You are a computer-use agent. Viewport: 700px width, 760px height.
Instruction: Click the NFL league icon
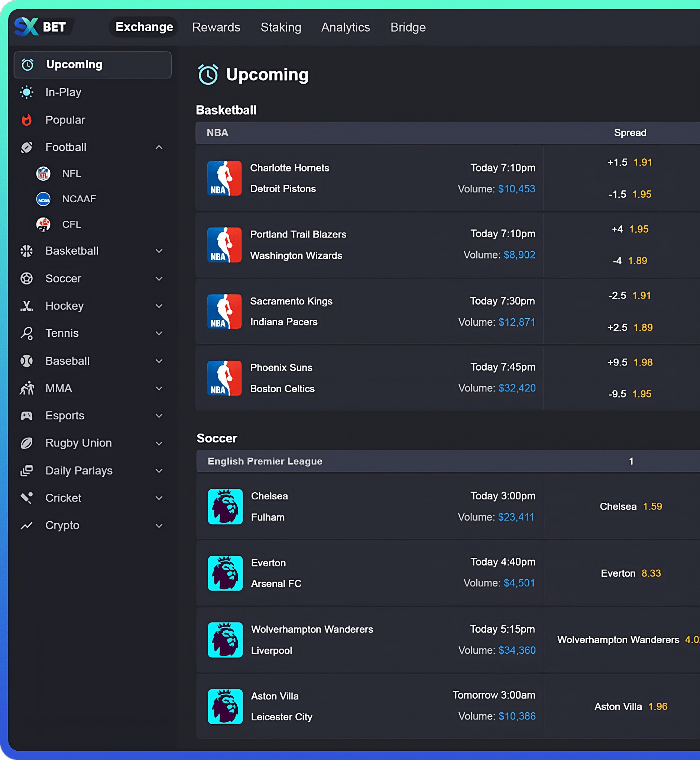pos(43,174)
